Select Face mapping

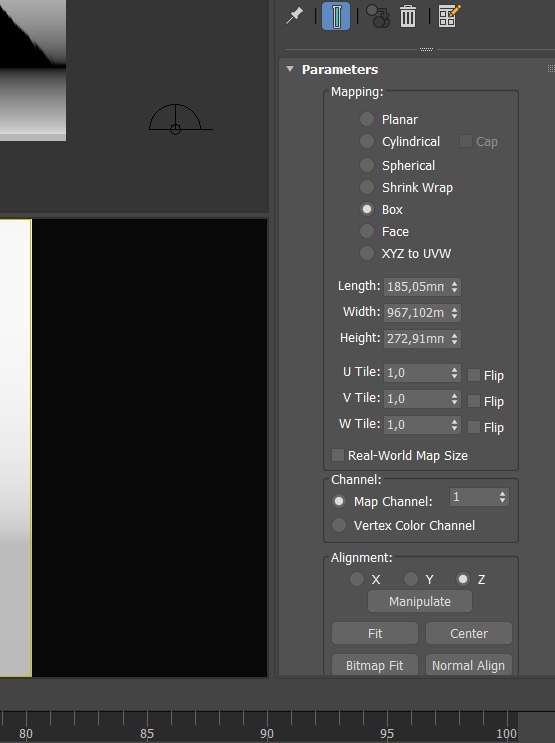pos(367,231)
